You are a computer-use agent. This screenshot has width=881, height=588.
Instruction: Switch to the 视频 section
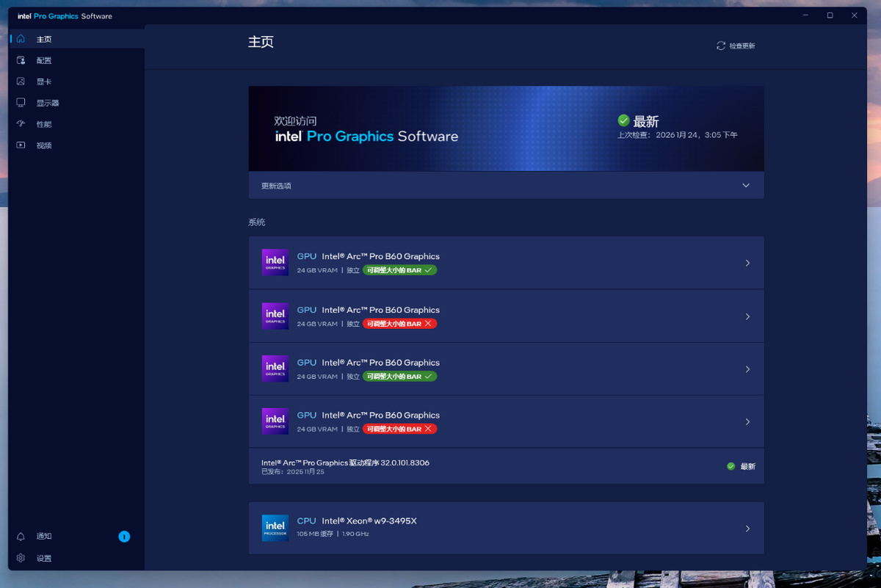click(x=76, y=145)
